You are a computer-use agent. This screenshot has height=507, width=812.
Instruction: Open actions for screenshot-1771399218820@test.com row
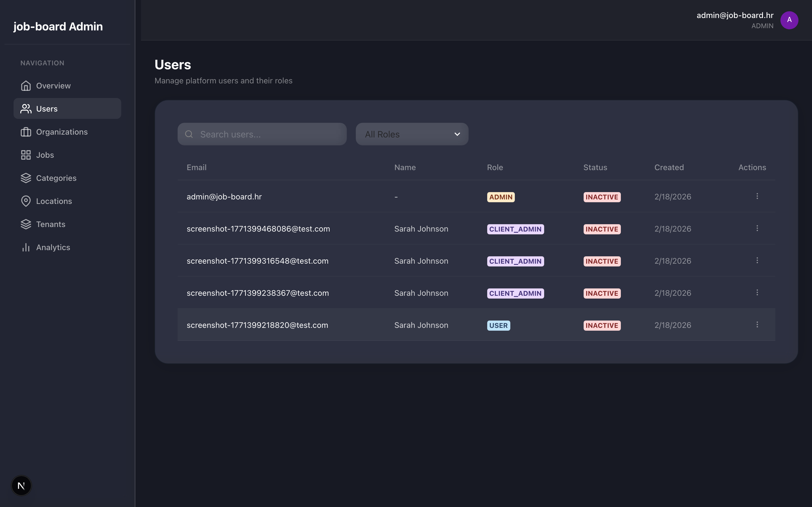pyautogui.click(x=757, y=324)
